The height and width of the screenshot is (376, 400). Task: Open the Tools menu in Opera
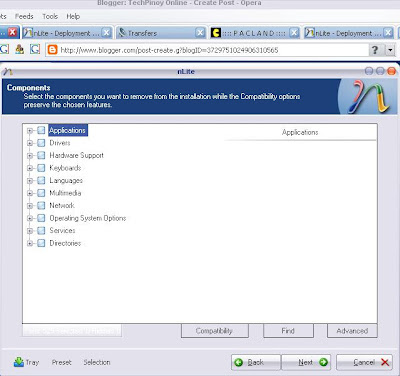[50, 16]
